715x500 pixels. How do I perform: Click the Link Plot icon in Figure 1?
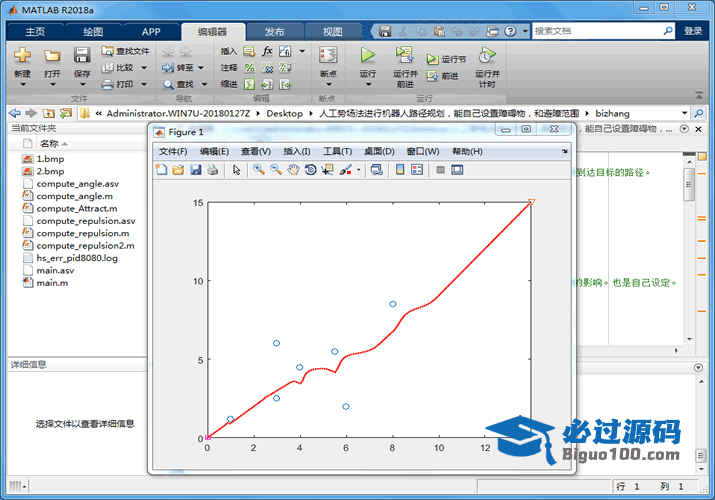point(377,170)
